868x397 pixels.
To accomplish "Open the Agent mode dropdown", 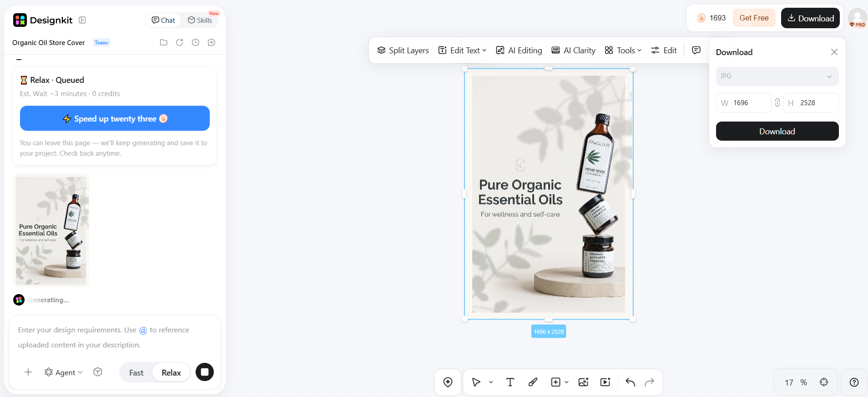I will click(64, 372).
